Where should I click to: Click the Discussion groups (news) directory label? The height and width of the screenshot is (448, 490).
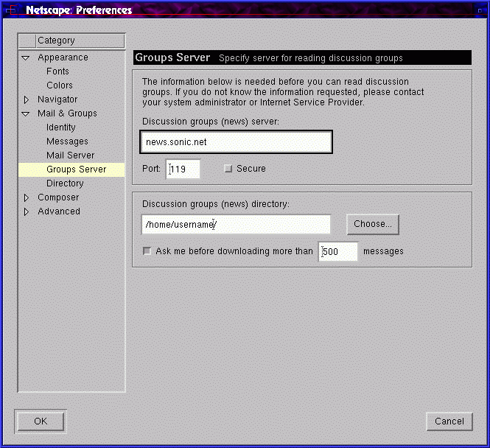216,204
